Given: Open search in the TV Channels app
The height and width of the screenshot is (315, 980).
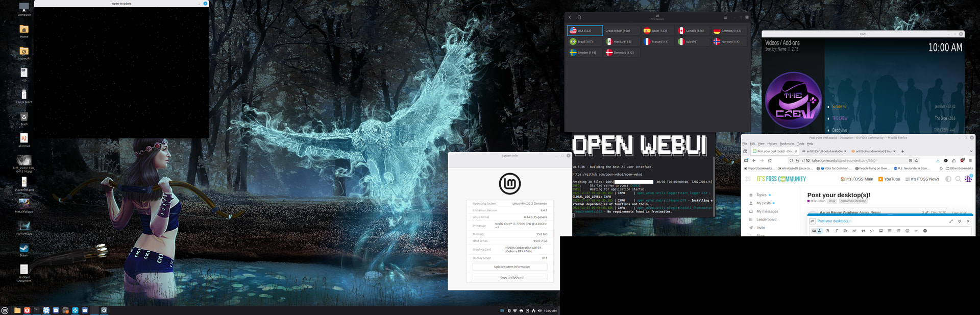Looking at the screenshot, I should click(579, 17).
